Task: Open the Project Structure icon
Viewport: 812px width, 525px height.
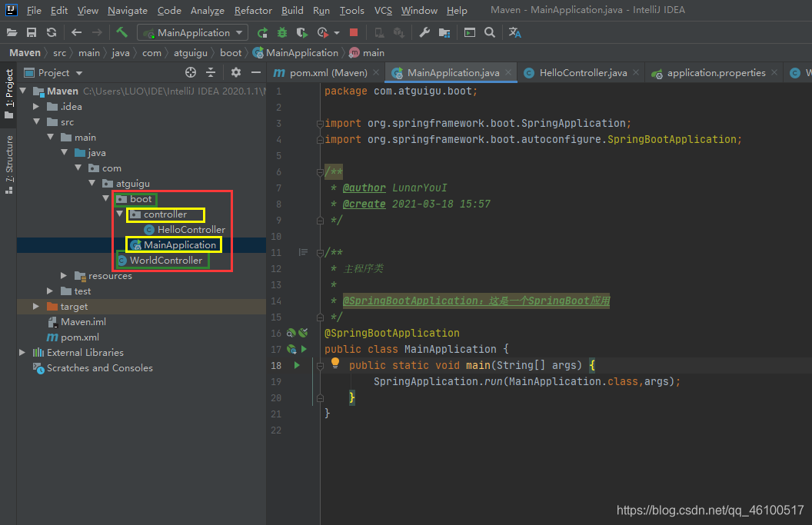Action: click(x=444, y=32)
